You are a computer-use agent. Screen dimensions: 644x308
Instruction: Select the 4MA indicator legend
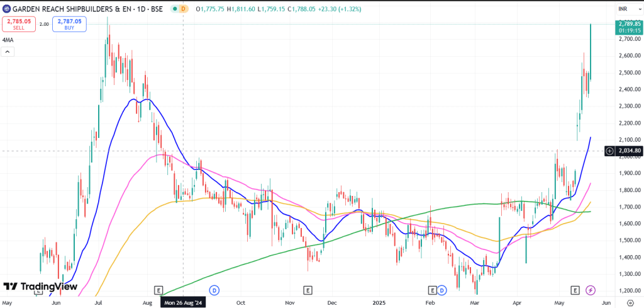point(7,40)
